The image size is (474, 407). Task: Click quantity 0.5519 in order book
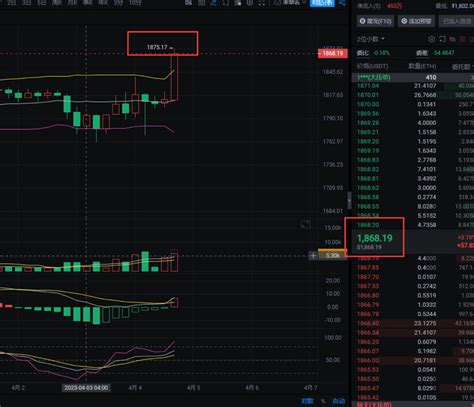click(x=427, y=296)
